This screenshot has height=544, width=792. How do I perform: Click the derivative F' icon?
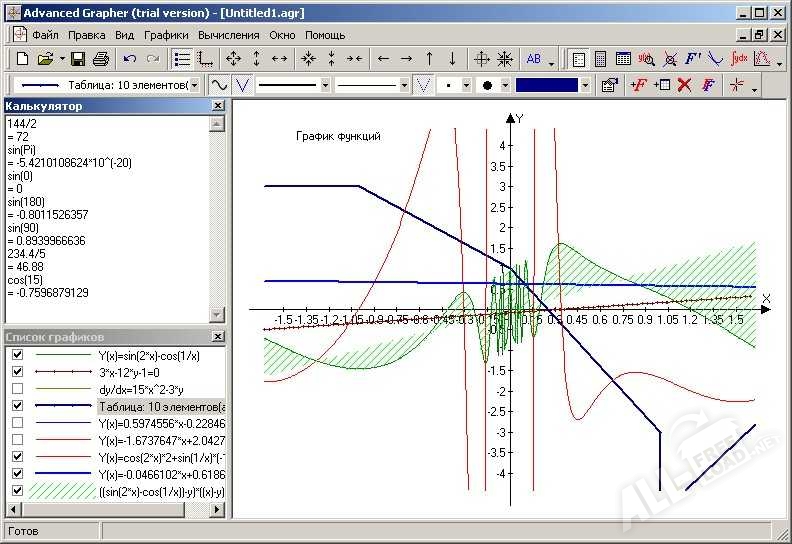tap(693, 59)
